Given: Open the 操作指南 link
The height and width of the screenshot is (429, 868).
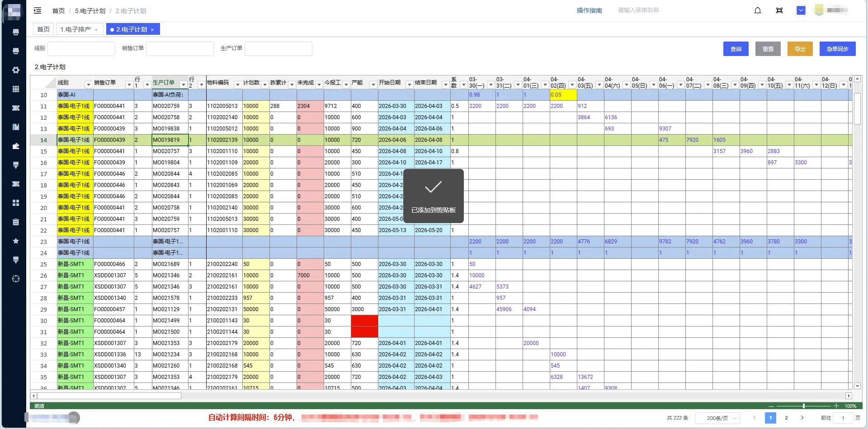Looking at the screenshot, I should (589, 10).
